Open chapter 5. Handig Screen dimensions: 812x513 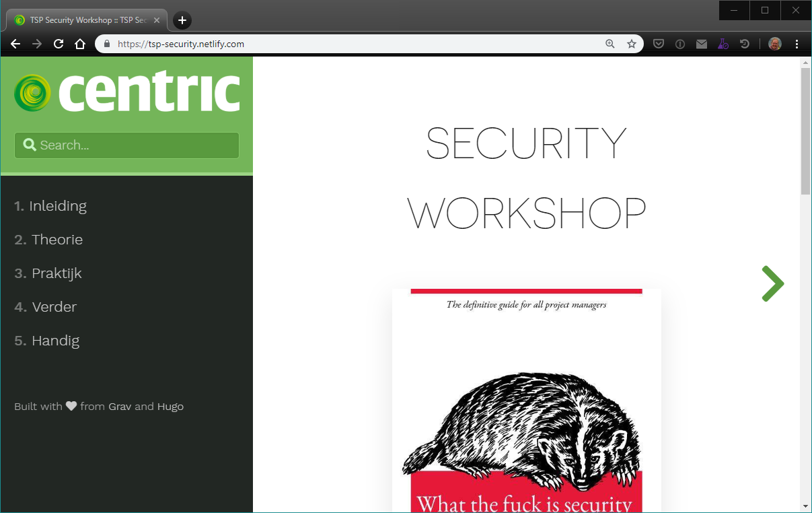46,341
